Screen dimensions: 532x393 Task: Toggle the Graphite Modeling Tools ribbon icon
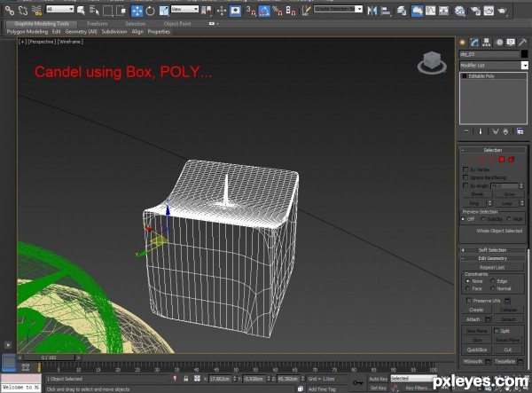coord(417,11)
